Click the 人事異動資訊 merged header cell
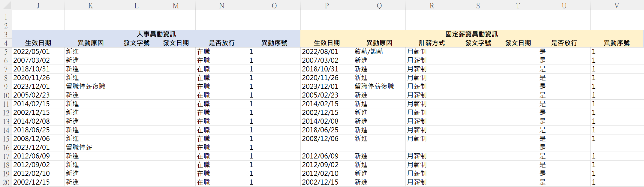Screen dimensions: 644x187 pos(156,34)
